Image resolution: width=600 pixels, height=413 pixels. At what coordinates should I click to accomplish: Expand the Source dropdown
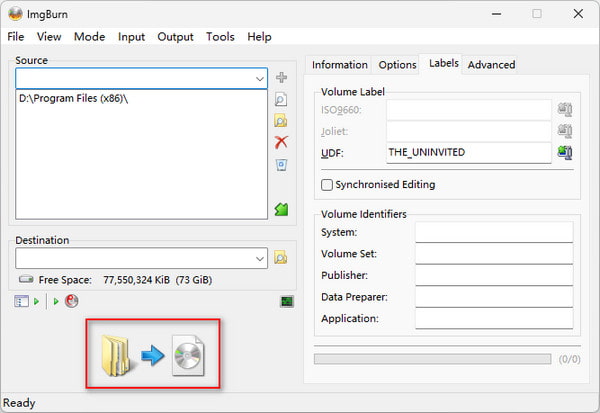coord(258,78)
